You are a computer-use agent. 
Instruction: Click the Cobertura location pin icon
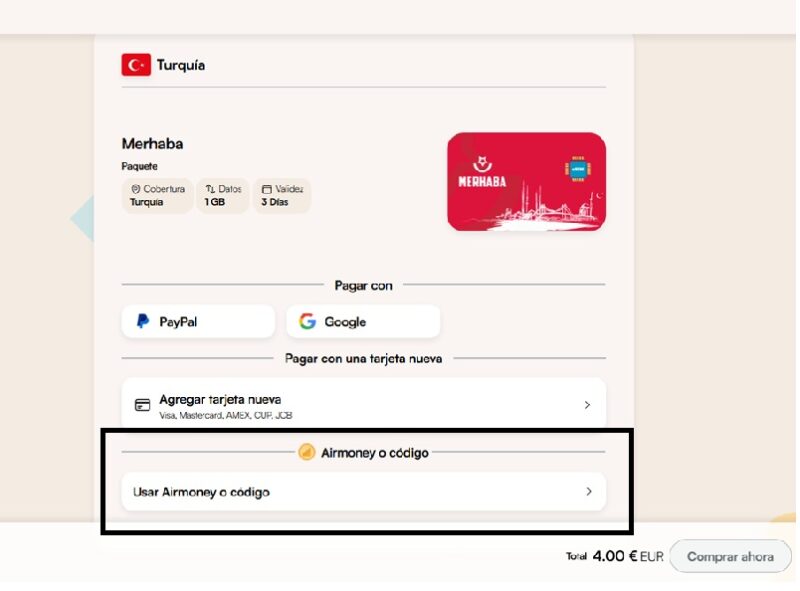[x=136, y=189]
